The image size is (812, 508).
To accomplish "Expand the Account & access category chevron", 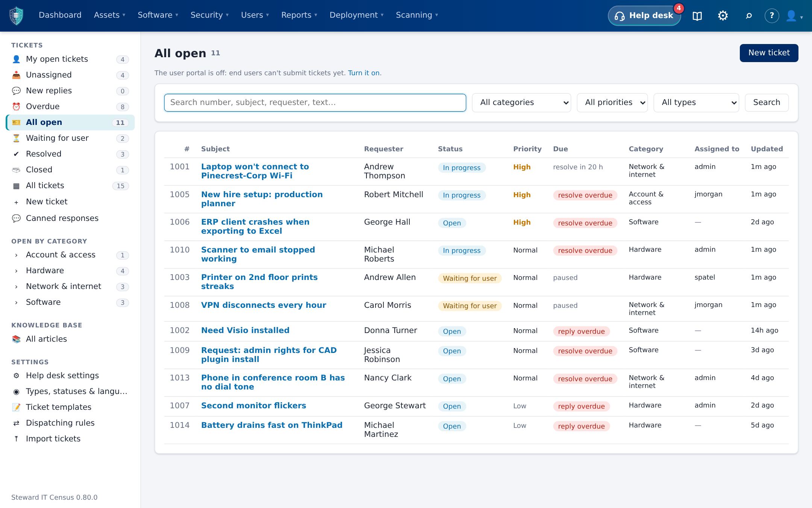I will [x=16, y=255].
